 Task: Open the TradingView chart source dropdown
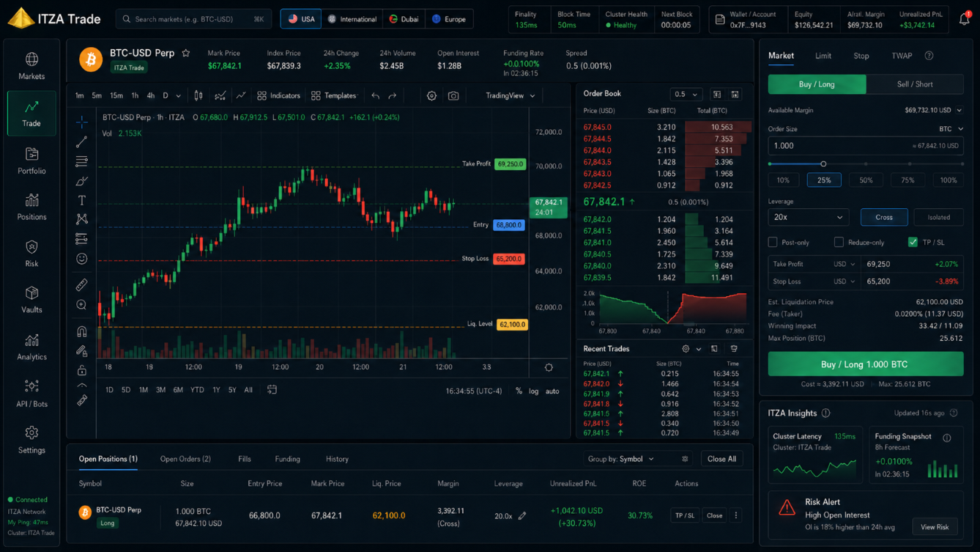(510, 96)
